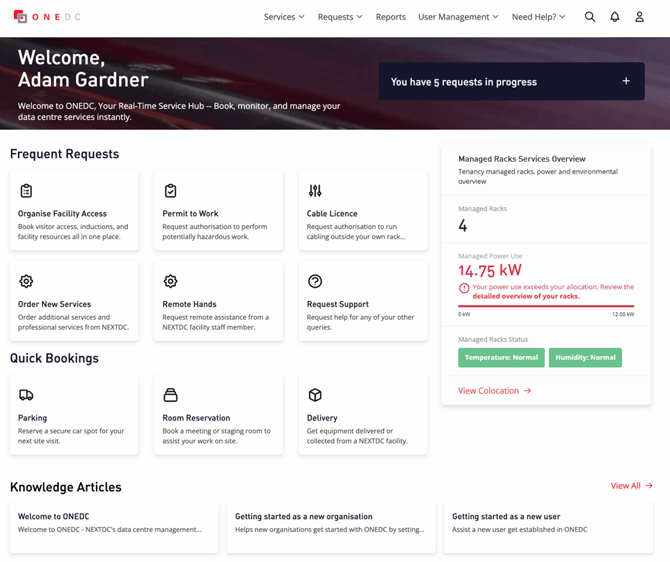Expand the Requests dropdown menu
Image resolution: width=670 pixels, height=562 pixels.
[340, 17]
